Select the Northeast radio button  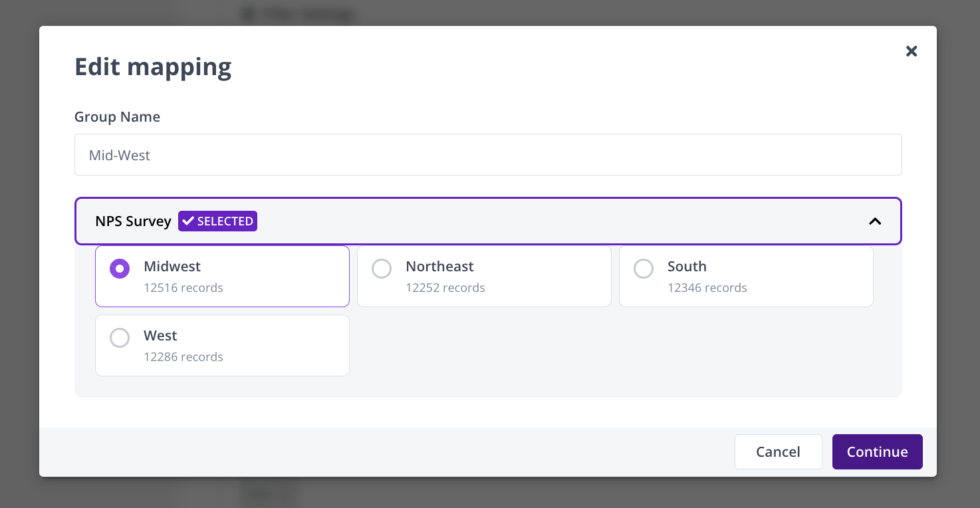point(382,269)
